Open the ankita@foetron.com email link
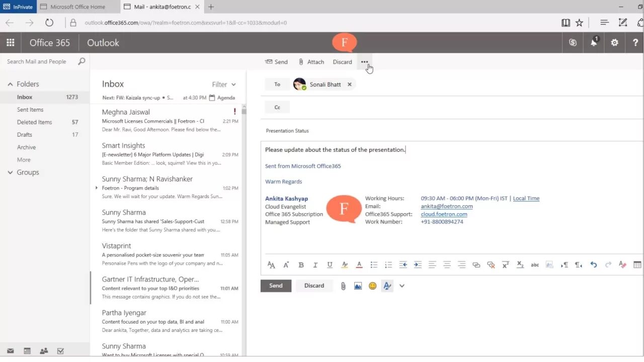The height and width of the screenshot is (362, 644). pos(447,206)
